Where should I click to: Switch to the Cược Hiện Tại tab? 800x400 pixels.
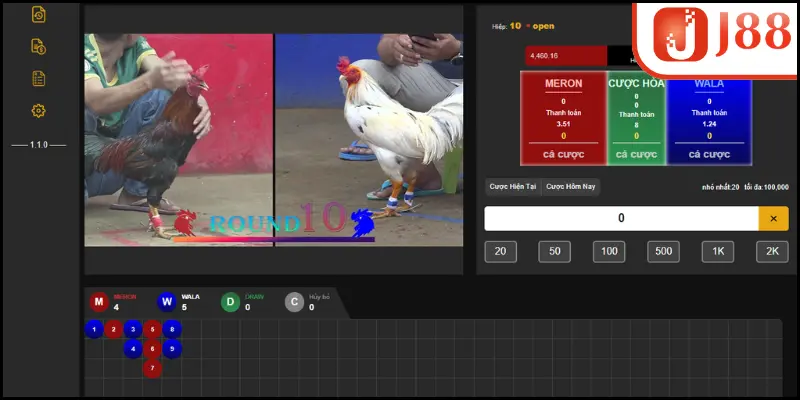tap(512, 186)
